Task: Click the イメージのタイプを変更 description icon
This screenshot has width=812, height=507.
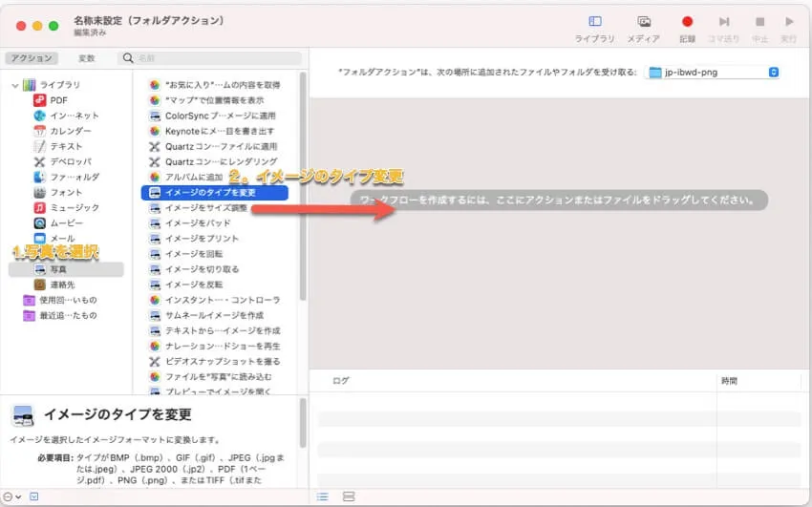Action: pos(23,416)
